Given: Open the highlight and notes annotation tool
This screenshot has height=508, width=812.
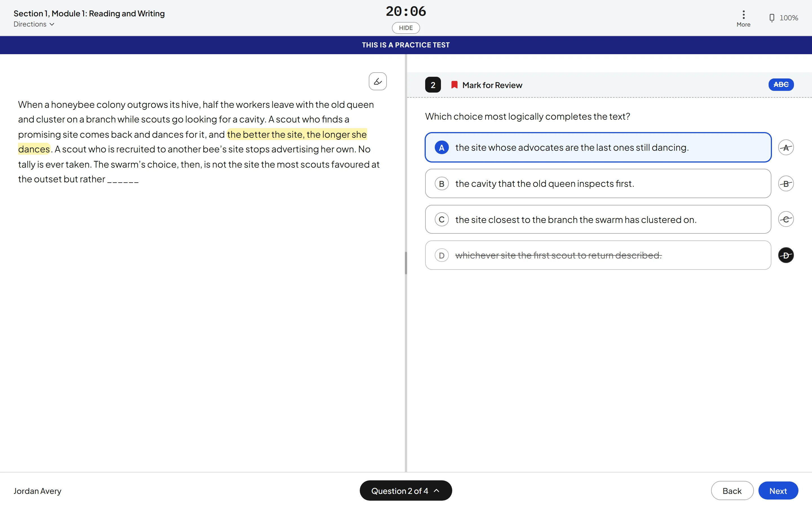Looking at the screenshot, I should [378, 81].
